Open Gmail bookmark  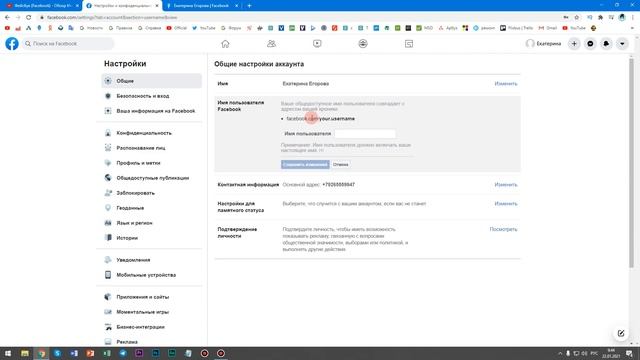(x=548, y=28)
